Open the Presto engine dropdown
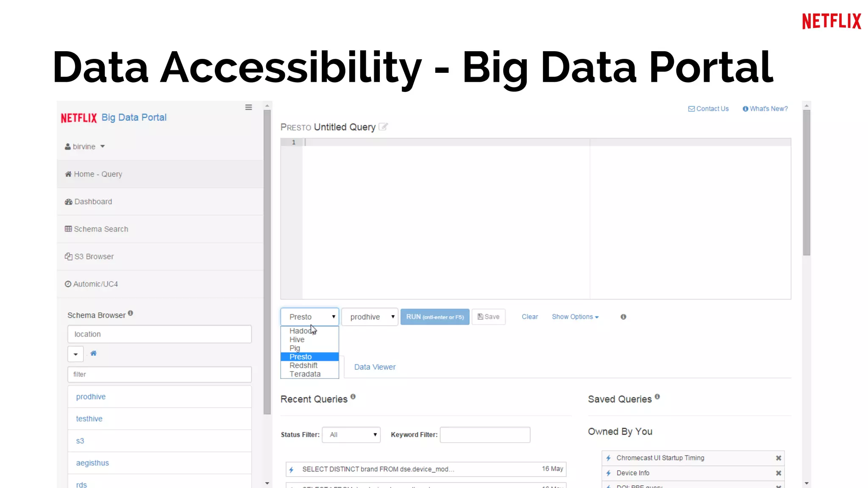The width and height of the screenshot is (868, 488). (x=310, y=317)
